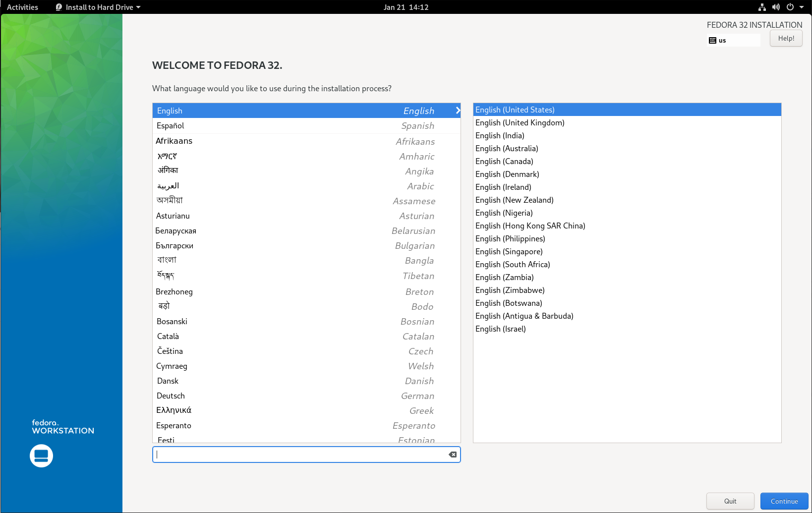Viewport: 812px width, 513px height.
Task: Click the English row chevron arrow
Action: pyautogui.click(x=458, y=111)
